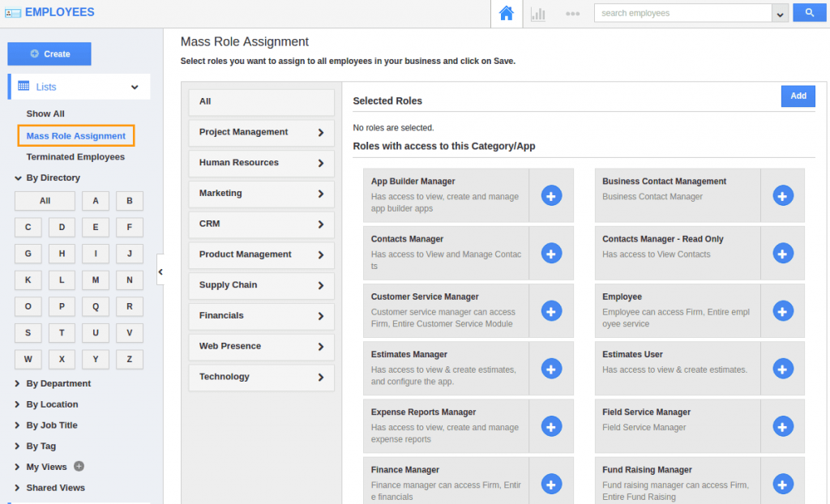The image size is (830, 504).
Task: Collapse the left sidebar panel arrow
Action: click(160, 272)
